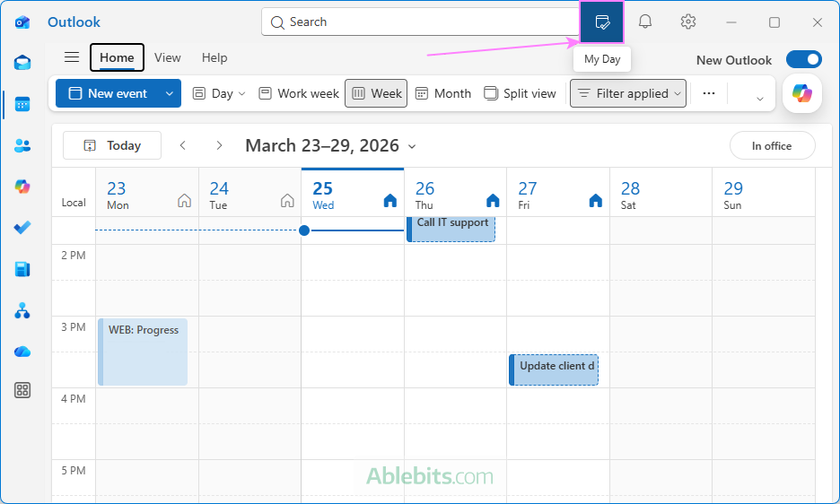Open the Org Explorer icon in sidebar
Viewport: 840px width, 504px height.
click(22, 310)
